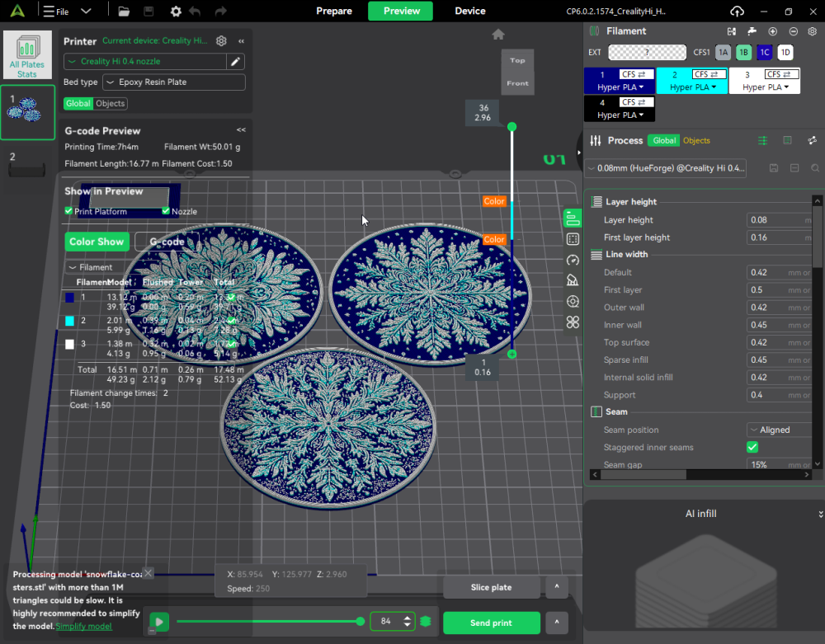The height and width of the screenshot is (644, 825).
Task: Click the redo arrow icon
Action: click(220, 11)
